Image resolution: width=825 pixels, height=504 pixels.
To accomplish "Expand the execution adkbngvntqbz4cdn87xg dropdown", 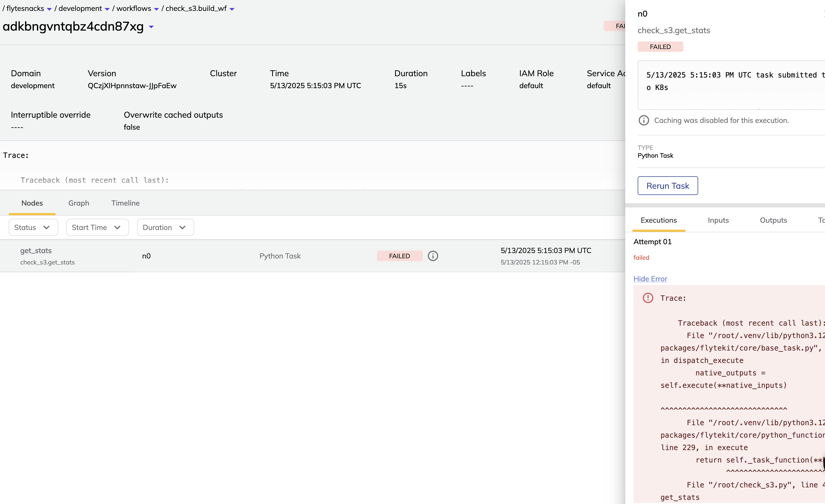I will (151, 27).
